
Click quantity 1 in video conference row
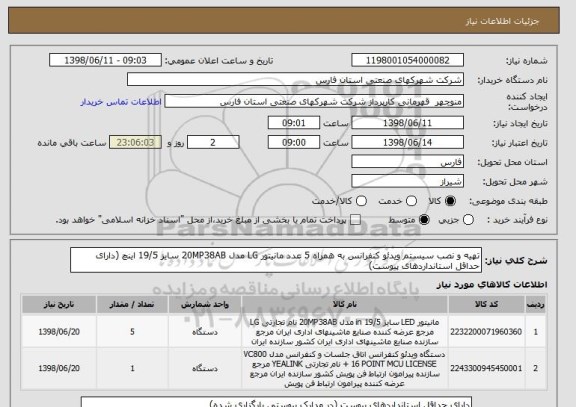tap(132, 368)
